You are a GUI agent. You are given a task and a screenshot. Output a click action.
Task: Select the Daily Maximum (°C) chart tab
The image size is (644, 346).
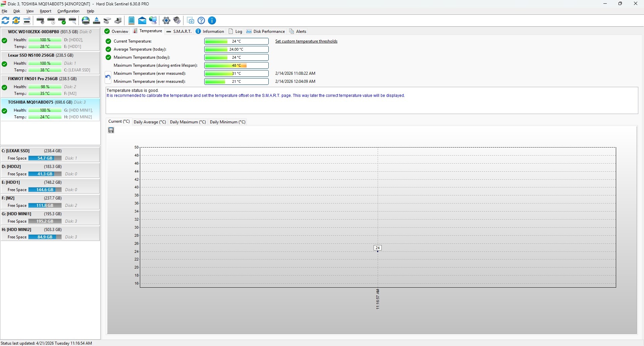point(188,122)
